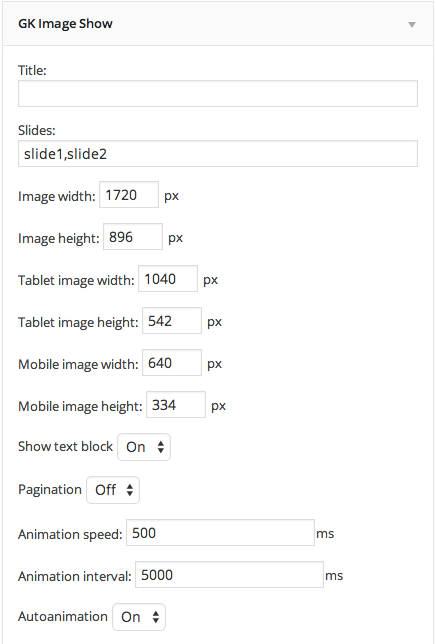
Task: Open the Pagination Off dropdown
Action: coord(113,490)
